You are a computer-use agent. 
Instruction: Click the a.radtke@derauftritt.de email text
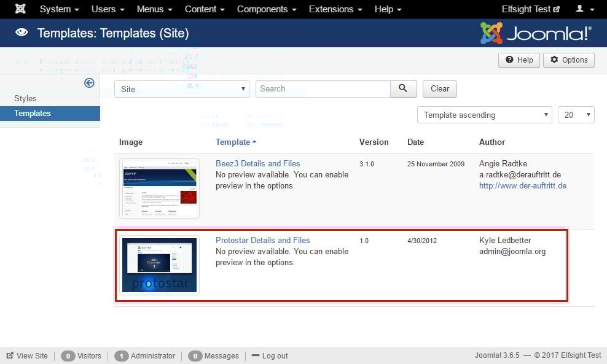520,175
